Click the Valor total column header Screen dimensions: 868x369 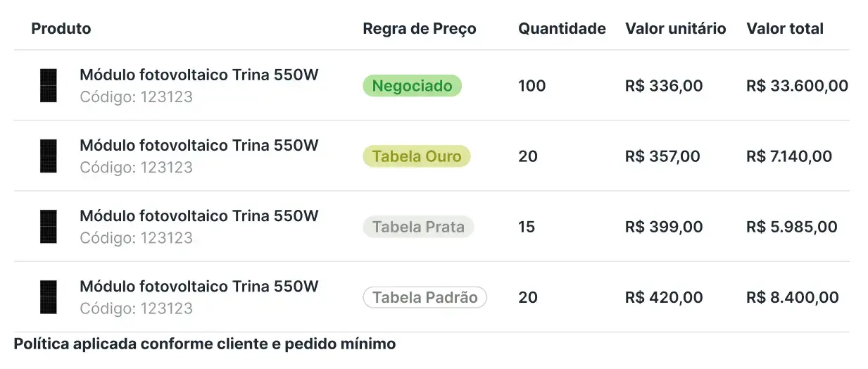[784, 29]
